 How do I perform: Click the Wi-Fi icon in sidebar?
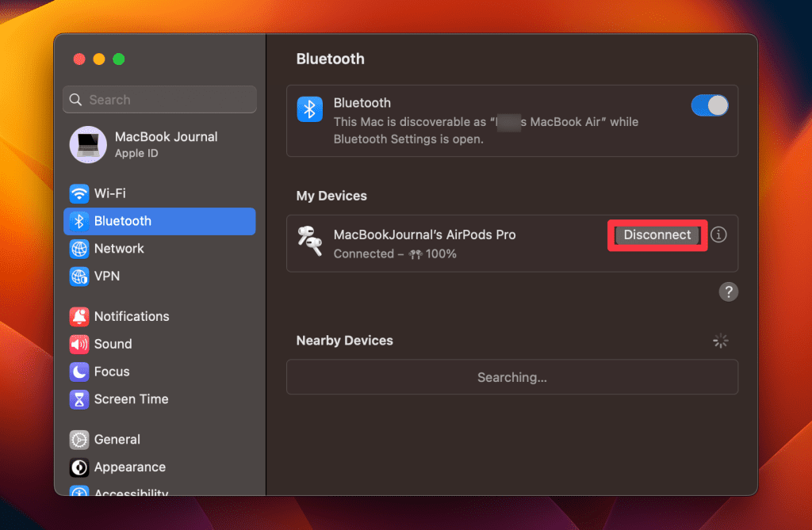79,193
